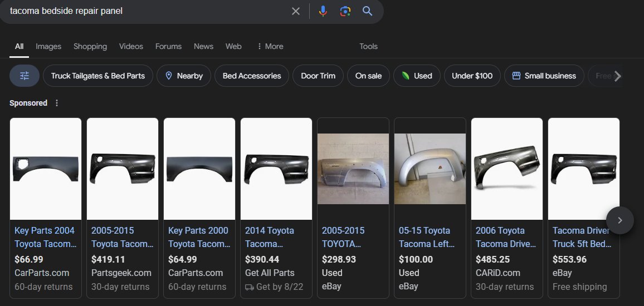This screenshot has width=644, height=306.
Task: Click the Get by 8/22 delivery text
Action: pos(279,287)
